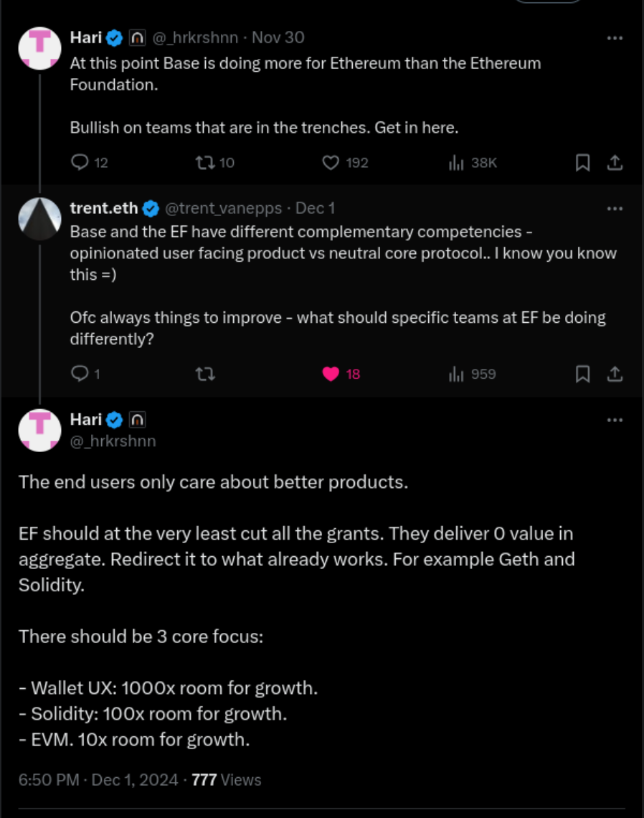The image size is (644, 818).
Task: Bookmark Hari's Nov 30 tweet
Action: [583, 163]
